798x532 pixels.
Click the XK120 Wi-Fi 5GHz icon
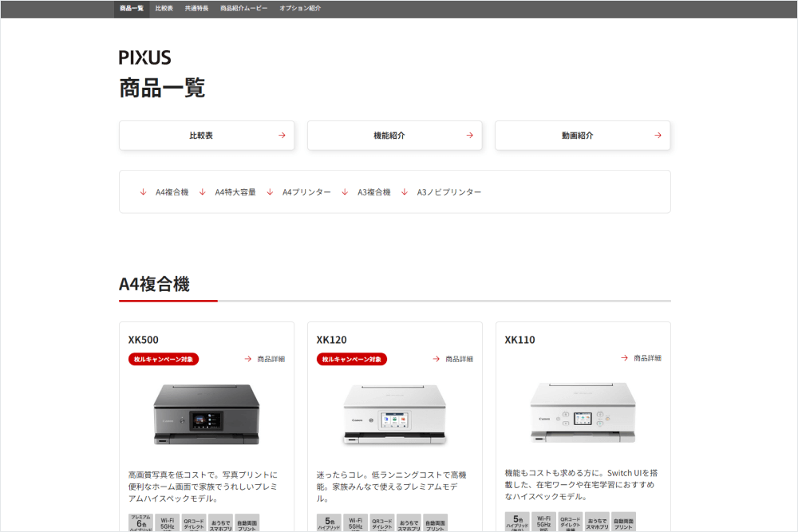pyautogui.click(x=356, y=523)
